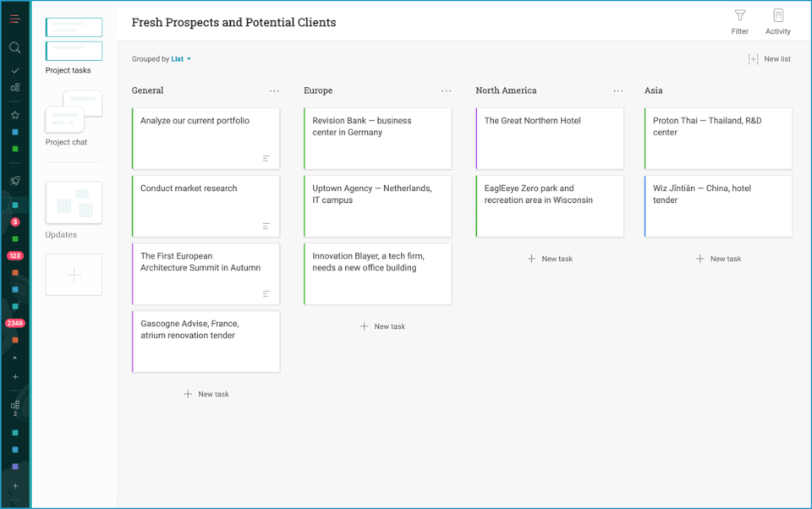Viewport: 812px width, 509px height.
Task: Open Europe list three-dot menu
Action: click(x=446, y=91)
